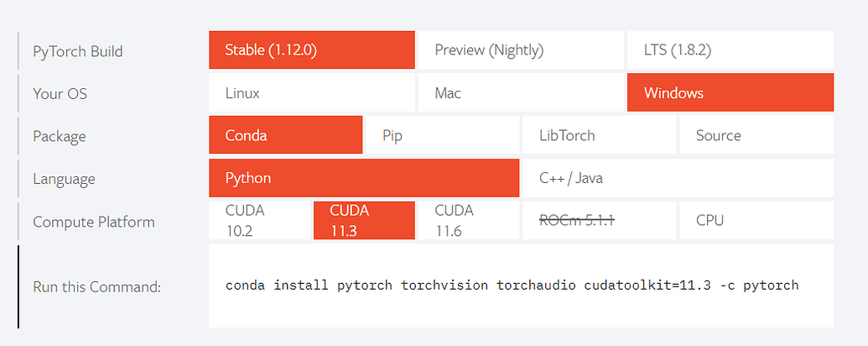Screen dimensions: 868x346
Task: Click the conda install command text
Action: tap(512, 286)
